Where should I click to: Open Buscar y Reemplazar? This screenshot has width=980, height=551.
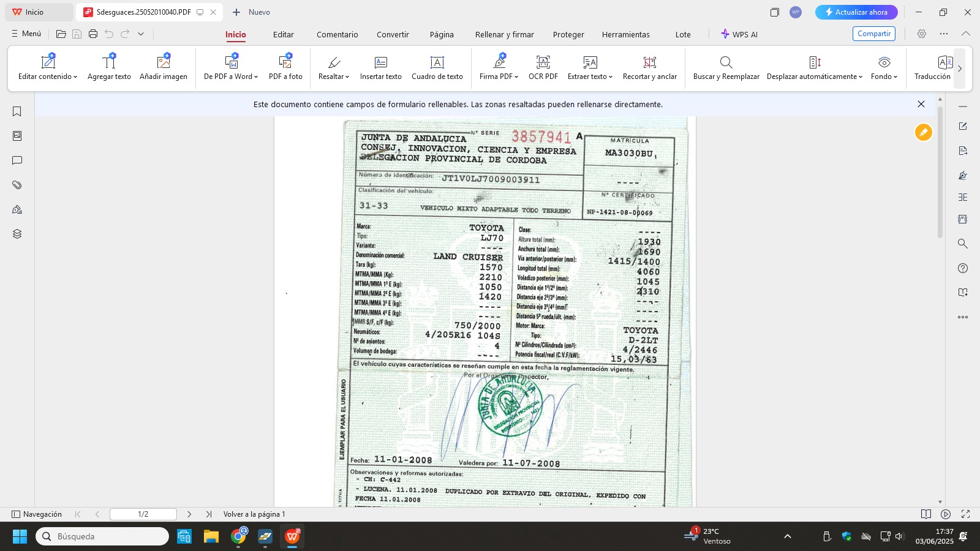(726, 67)
